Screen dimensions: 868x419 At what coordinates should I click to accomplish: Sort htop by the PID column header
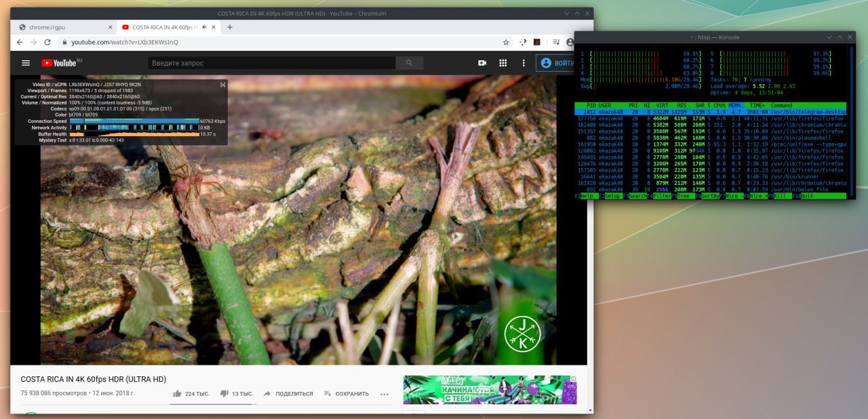click(591, 106)
